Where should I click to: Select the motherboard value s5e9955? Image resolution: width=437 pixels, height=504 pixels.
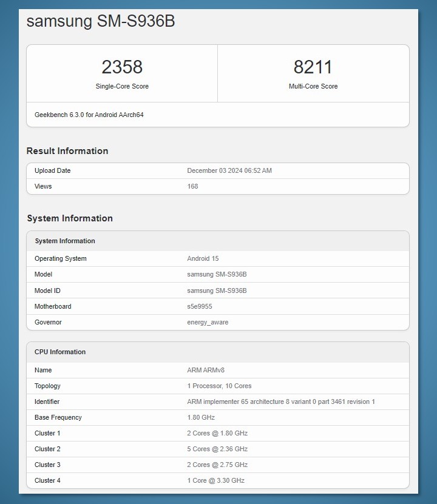pyautogui.click(x=200, y=307)
